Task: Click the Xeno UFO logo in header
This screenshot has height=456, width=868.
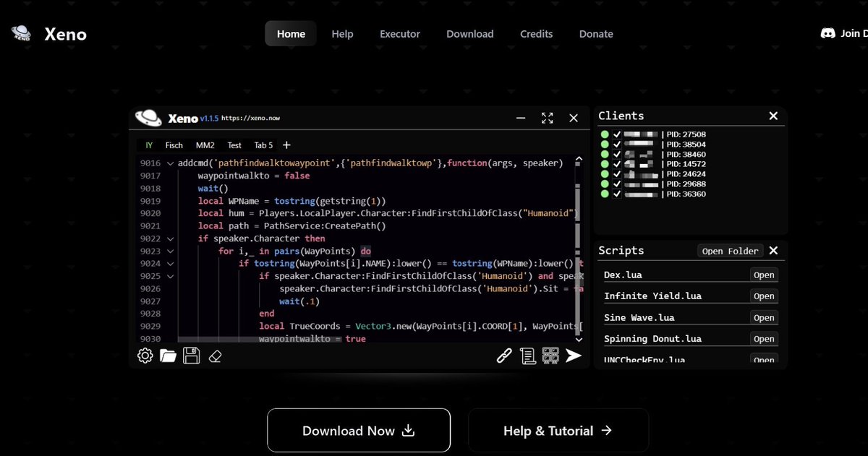Action: [x=21, y=33]
